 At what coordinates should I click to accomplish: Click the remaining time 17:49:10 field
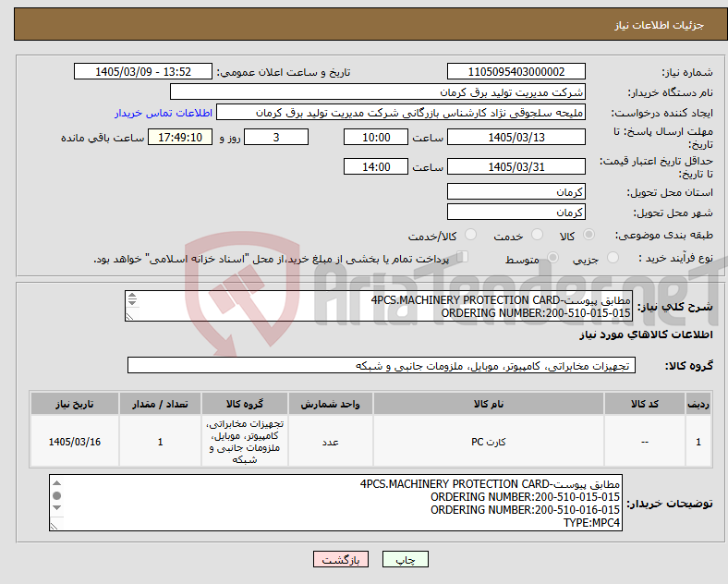coord(180,137)
